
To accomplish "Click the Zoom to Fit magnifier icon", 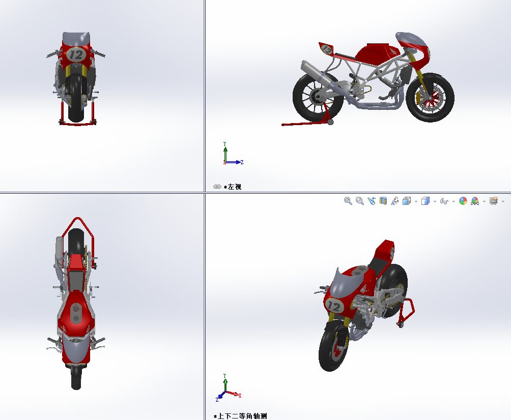I will tap(348, 201).
